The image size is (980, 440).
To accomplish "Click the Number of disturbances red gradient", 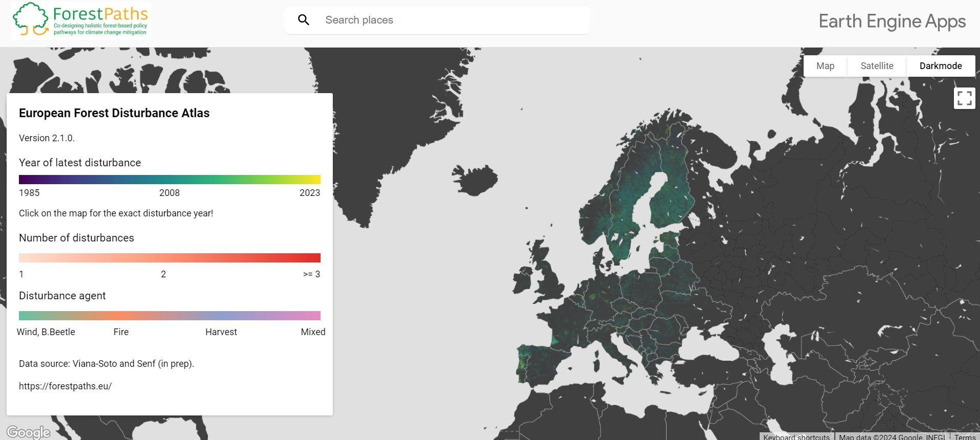I will pyautogui.click(x=170, y=258).
